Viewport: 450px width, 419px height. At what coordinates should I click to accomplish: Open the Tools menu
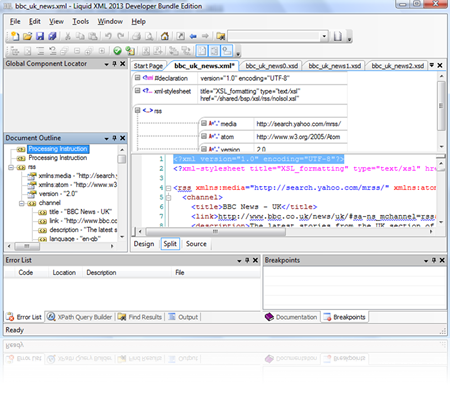pos(81,22)
